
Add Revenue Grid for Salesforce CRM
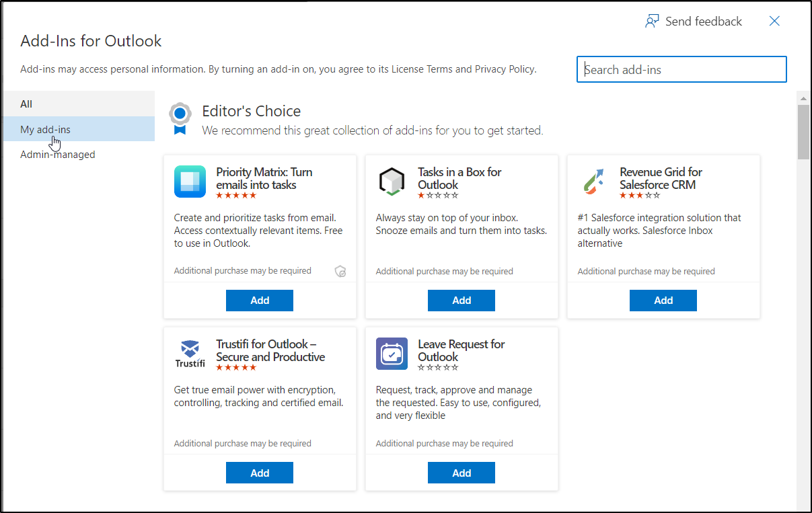pyautogui.click(x=663, y=300)
